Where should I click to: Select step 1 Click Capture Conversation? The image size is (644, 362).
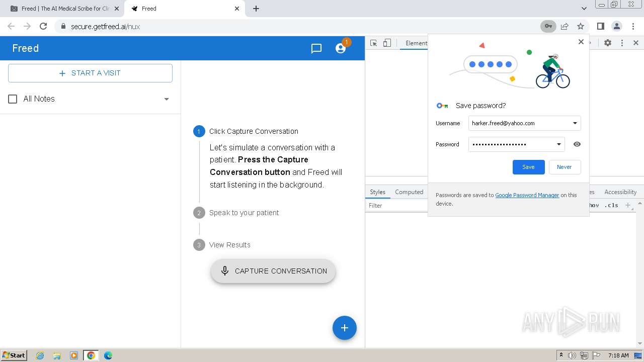pyautogui.click(x=246, y=131)
